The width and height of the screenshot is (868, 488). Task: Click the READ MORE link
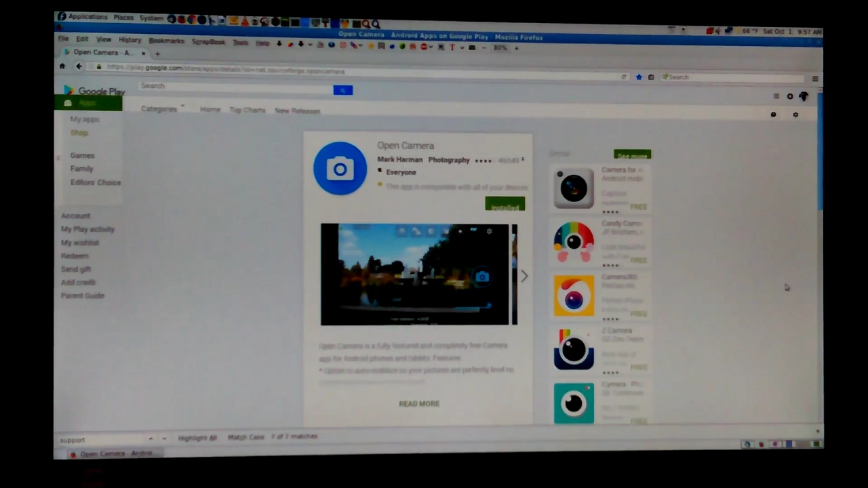pos(419,403)
